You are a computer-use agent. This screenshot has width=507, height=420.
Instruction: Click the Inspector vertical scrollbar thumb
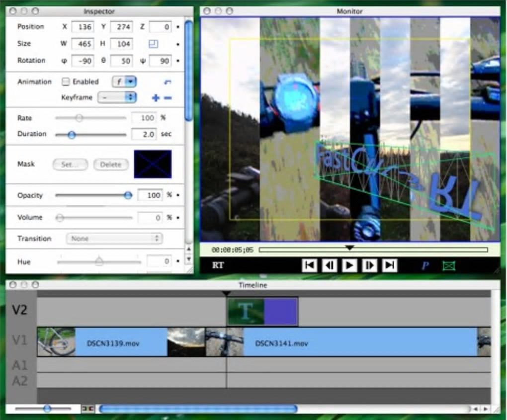click(188, 71)
